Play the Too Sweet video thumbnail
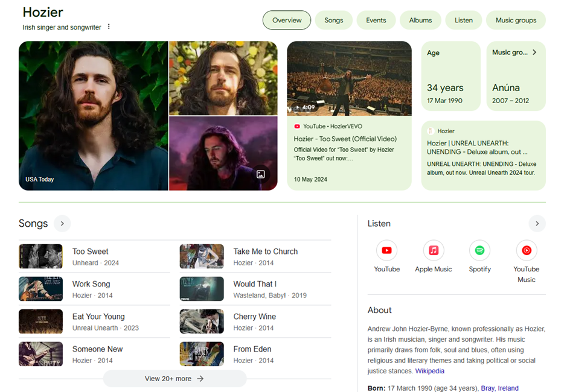Screen dimensions: 567x392 click(x=349, y=78)
